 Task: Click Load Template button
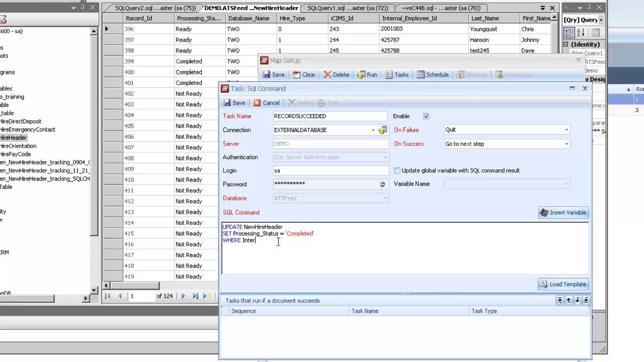click(563, 284)
